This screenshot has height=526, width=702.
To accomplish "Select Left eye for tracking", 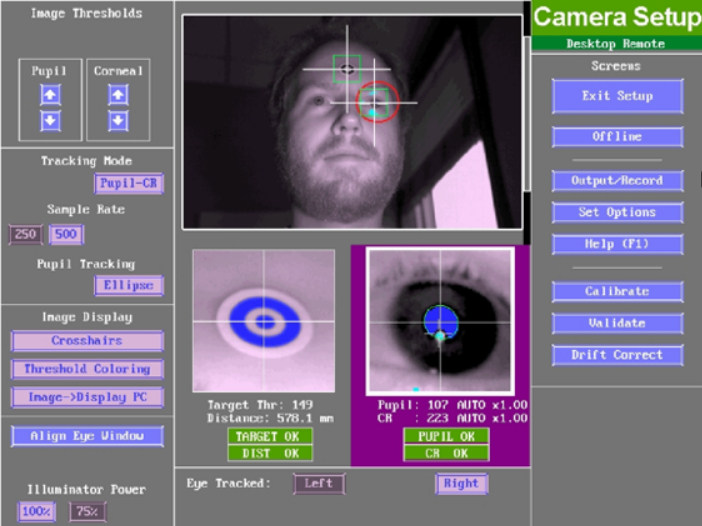I will [319, 483].
